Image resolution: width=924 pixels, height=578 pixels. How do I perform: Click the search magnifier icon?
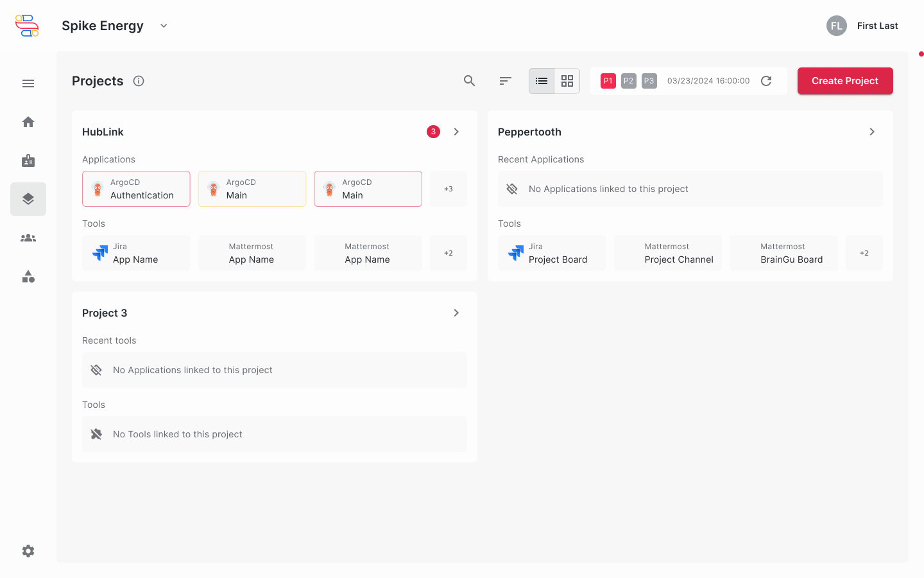pos(470,81)
